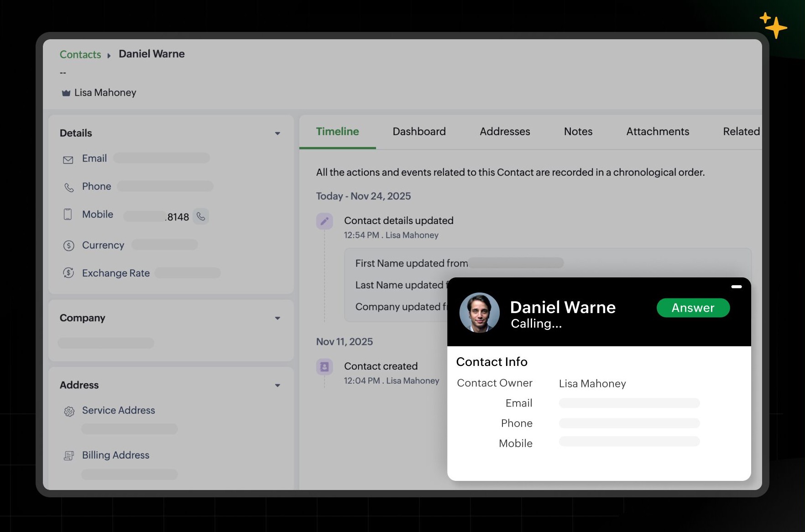The height and width of the screenshot is (532, 805).
Task: Click the call icon next to mobile number 8148
Action: click(201, 217)
